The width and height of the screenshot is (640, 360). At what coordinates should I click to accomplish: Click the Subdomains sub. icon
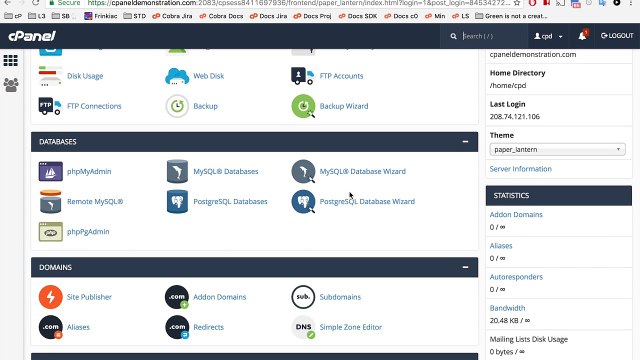tap(303, 297)
